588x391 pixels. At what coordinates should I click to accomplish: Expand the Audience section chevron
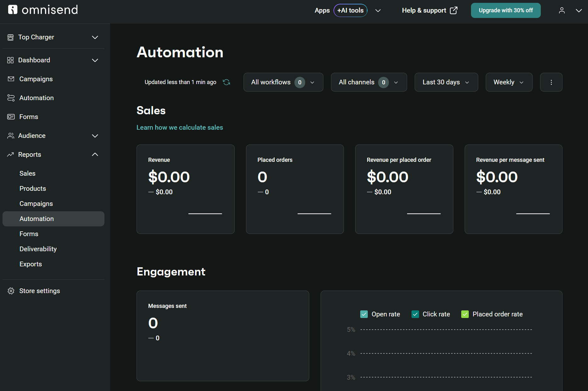coord(95,136)
